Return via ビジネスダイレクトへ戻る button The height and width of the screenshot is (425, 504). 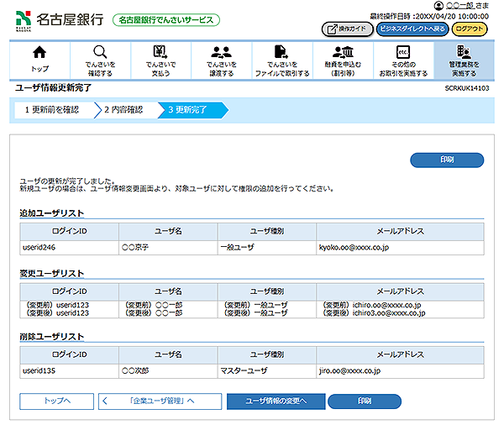[x=412, y=29]
